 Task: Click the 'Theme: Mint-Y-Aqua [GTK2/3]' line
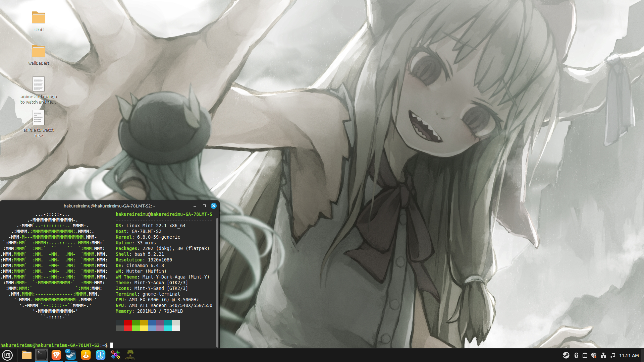[152, 283]
